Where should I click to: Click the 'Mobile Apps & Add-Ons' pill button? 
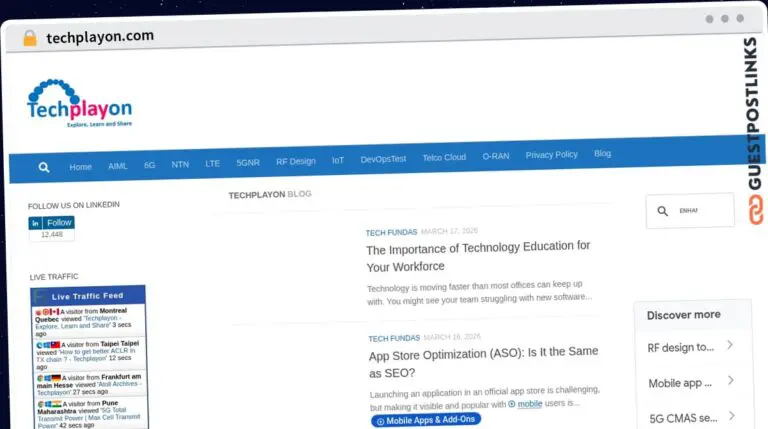(426, 420)
